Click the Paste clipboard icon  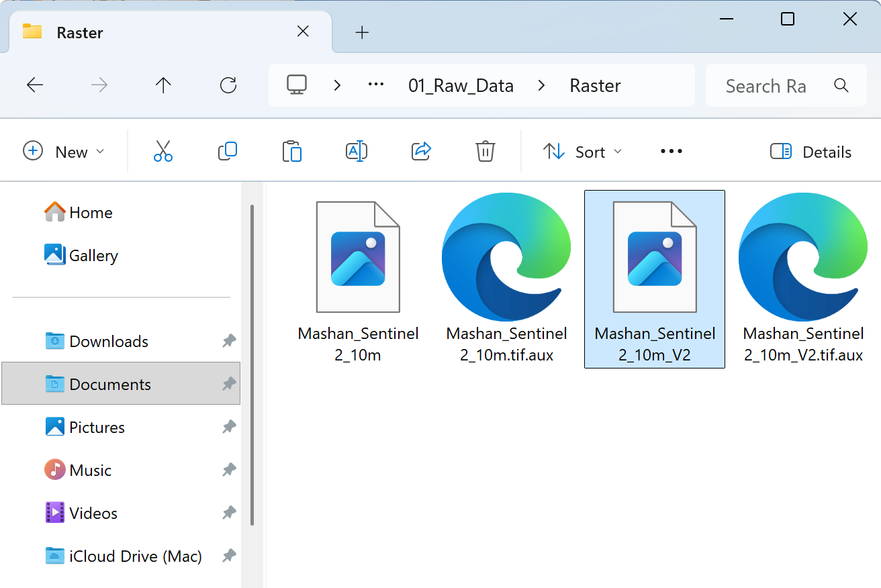pyautogui.click(x=292, y=152)
